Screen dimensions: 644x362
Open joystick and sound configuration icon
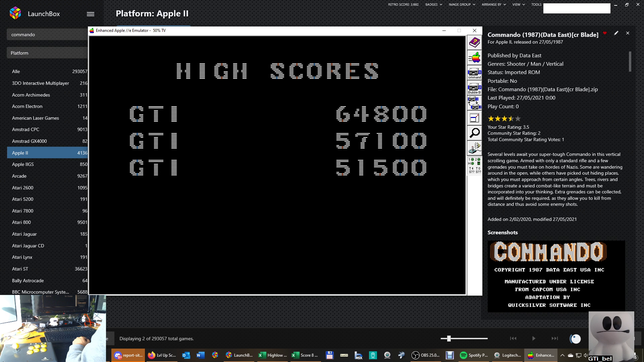pyautogui.click(x=474, y=148)
